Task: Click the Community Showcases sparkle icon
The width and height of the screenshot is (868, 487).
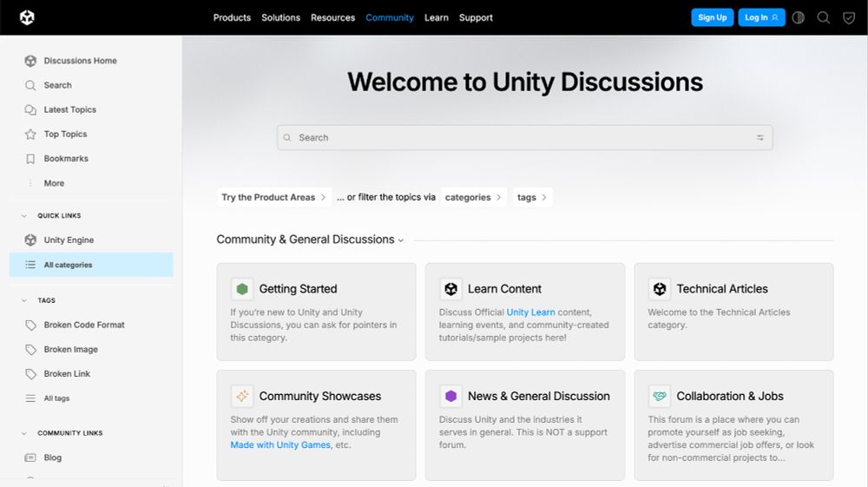Action: 242,396
